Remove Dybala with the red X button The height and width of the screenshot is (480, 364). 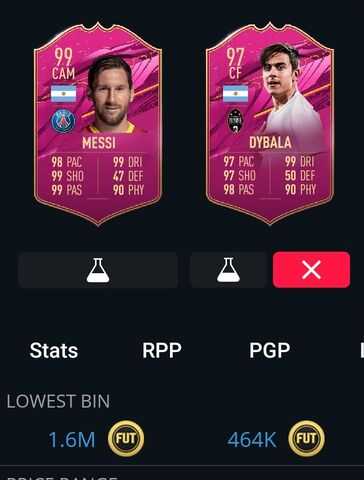(311, 270)
